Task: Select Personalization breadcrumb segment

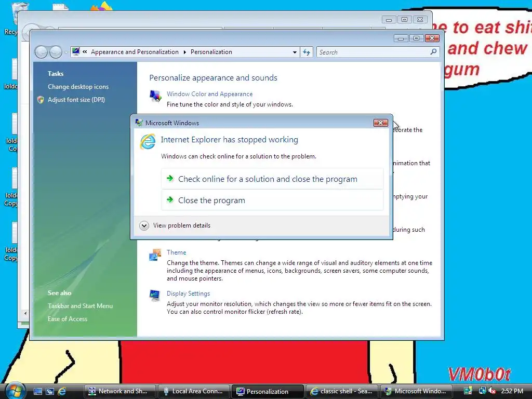Action: click(211, 52)
